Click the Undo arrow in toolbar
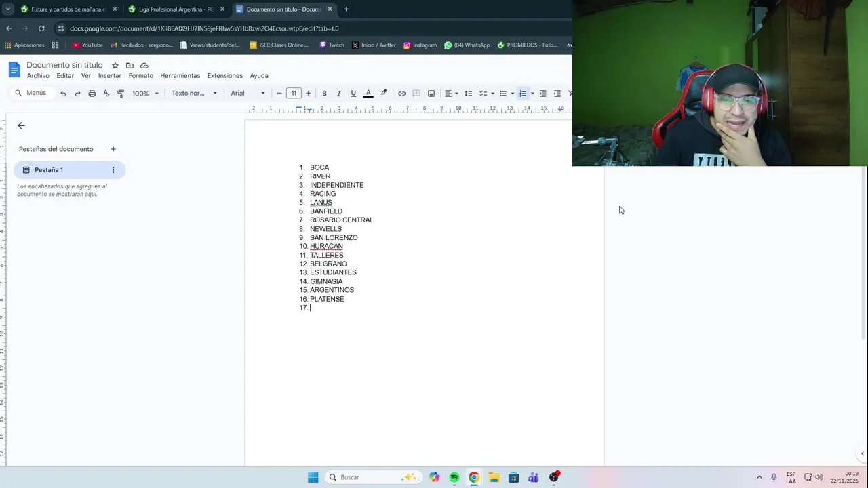Screen dimensions: 868x488 63,94
